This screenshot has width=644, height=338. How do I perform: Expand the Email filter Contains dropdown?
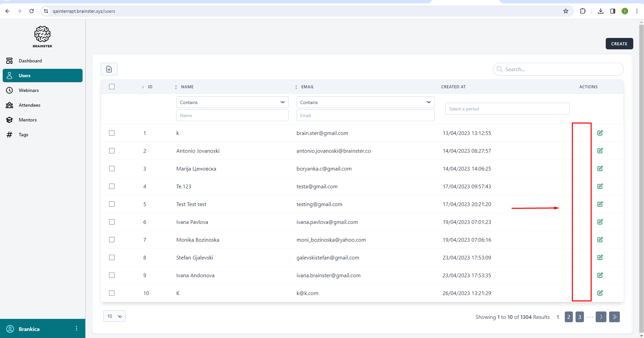coord(365,102)
